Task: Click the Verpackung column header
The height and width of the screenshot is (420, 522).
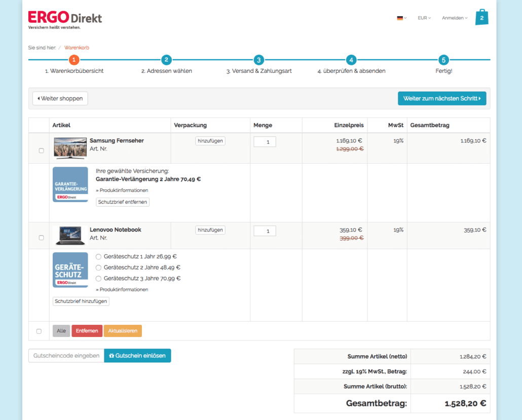Action: point(191,125)
